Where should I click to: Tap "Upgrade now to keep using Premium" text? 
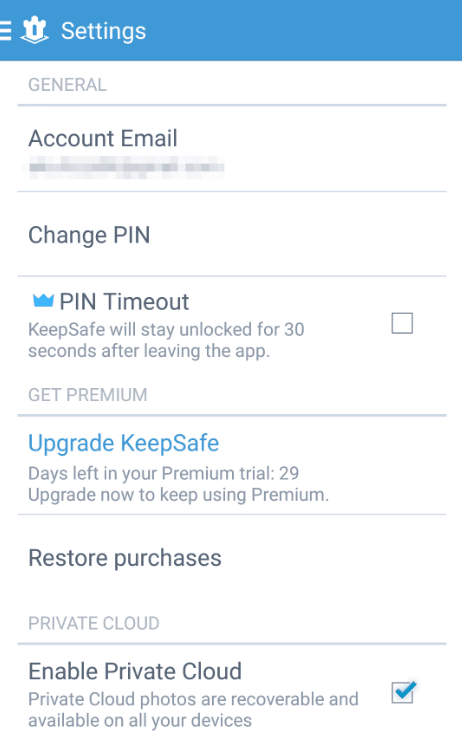point(178,495)
